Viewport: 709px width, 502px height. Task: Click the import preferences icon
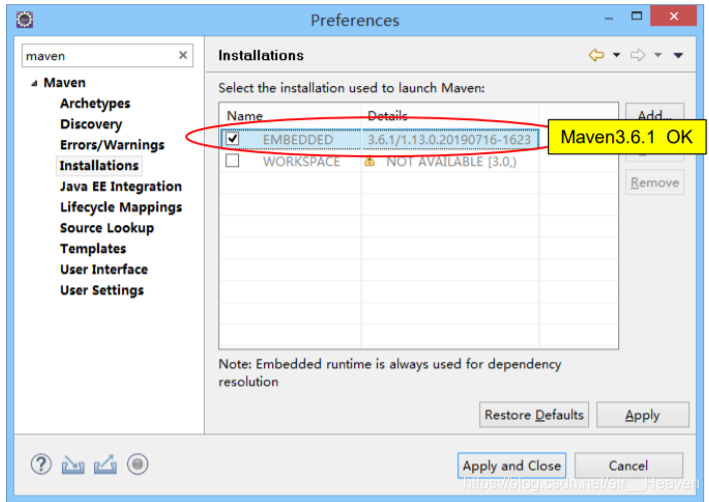coord(73,464)
